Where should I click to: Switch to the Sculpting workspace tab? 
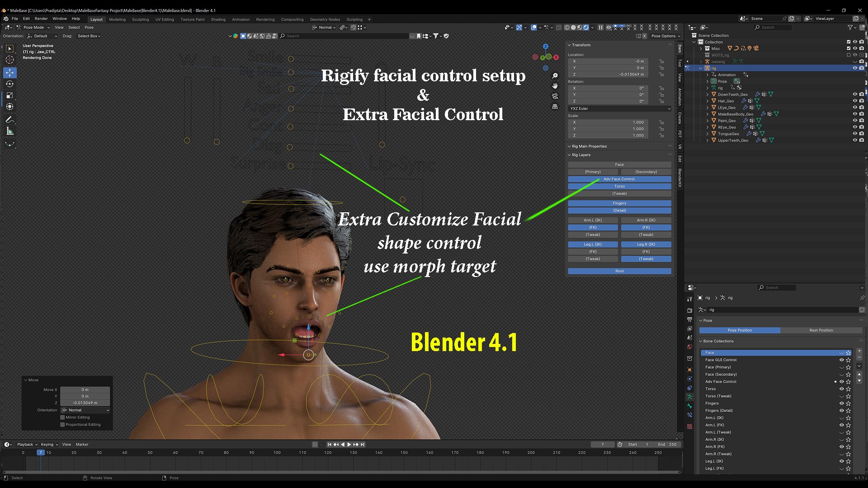140,19
